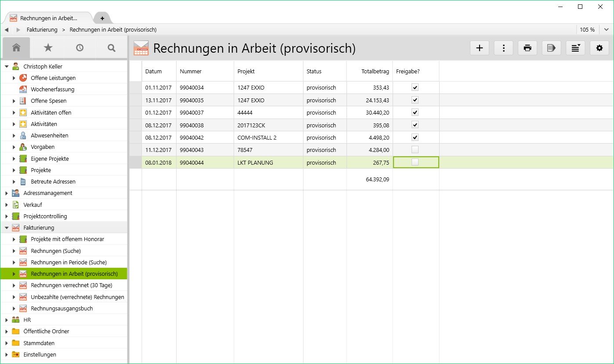Expand the Adressmanagement tree node

coord(7,193)
